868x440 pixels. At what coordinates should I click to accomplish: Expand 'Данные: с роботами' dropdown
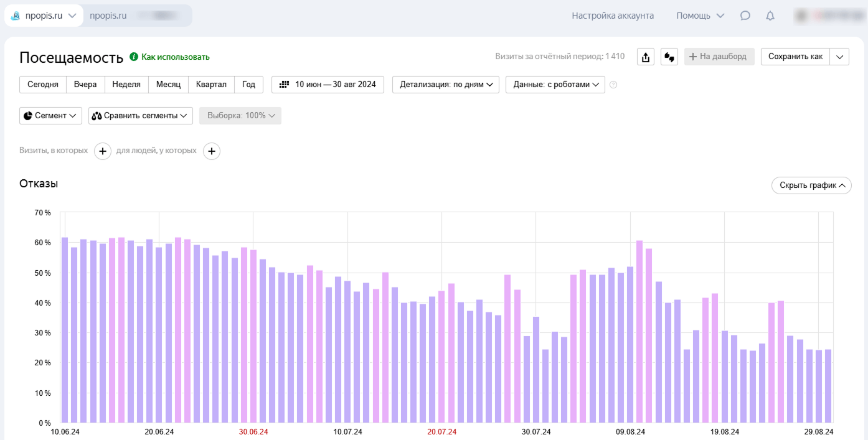(x=555, y=85)
